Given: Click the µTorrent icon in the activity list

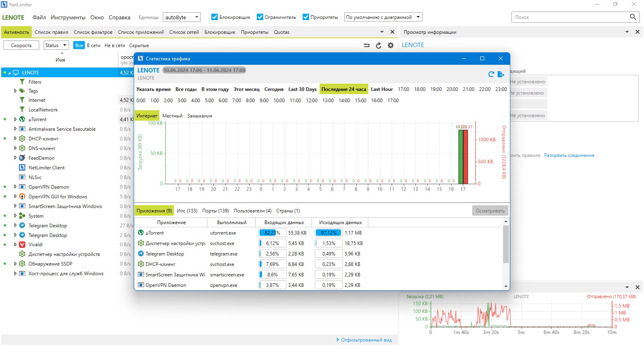Looking at the screenshot, I should pyautogui.click(x=22, y=119).
